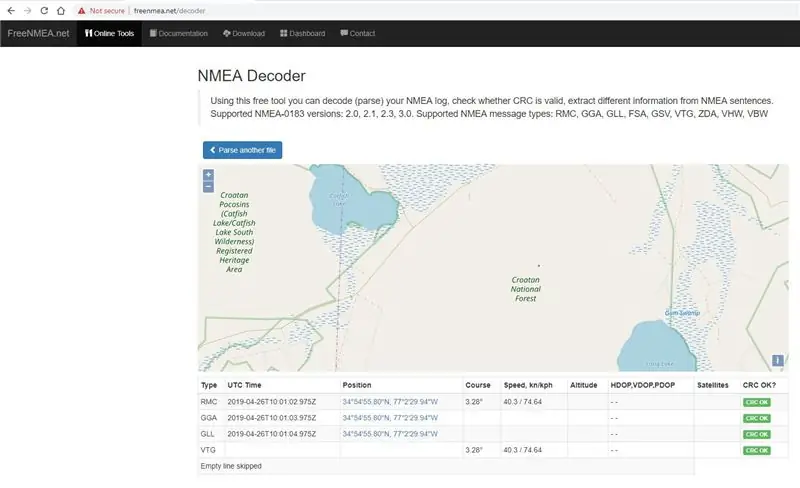The image size is (800, 488).
Task: Click the Croatan National Forest map label
Action: click(x=526, y=289)
